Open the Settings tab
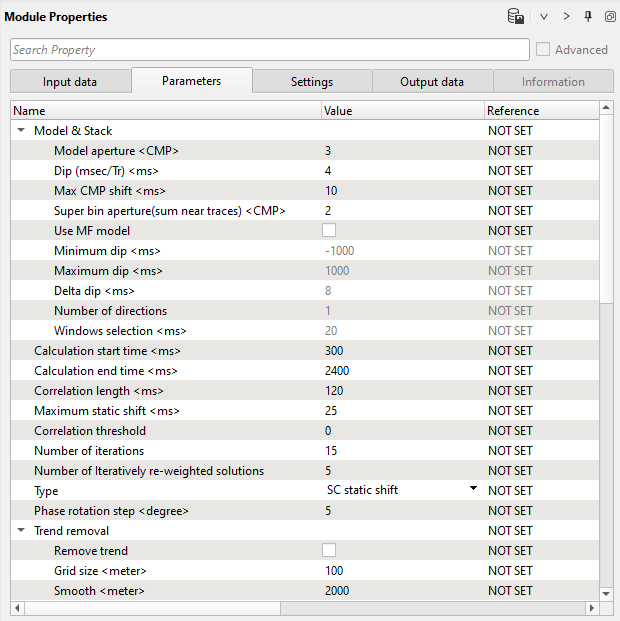620x621 pixels. (x=312, y=82)
